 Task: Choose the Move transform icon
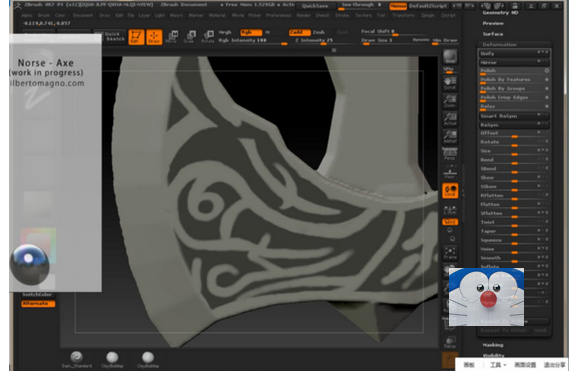click(x=172, y=37)
